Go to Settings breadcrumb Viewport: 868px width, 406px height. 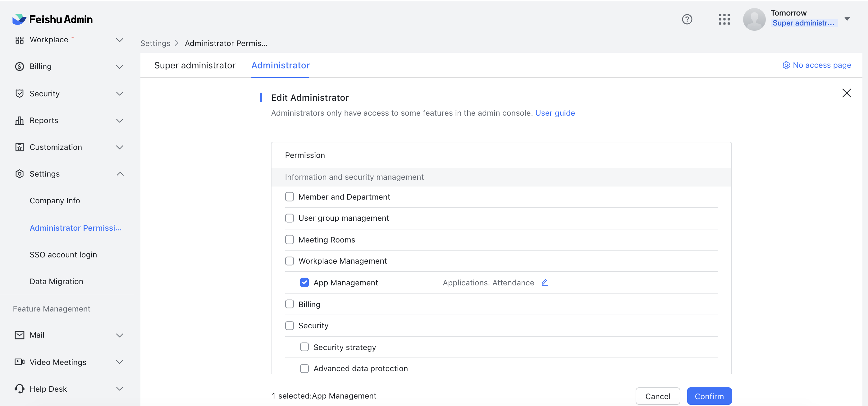click(155, 43)
